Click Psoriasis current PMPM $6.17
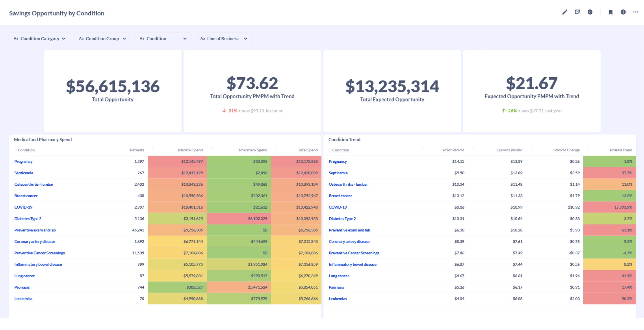Screen dimensions: 644x330 [x=517, y=287]
